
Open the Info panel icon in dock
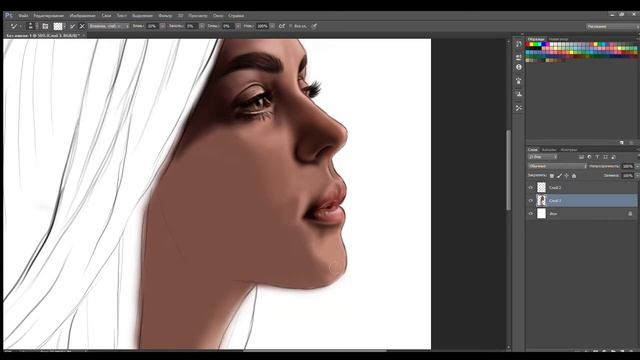click(518, 67)
